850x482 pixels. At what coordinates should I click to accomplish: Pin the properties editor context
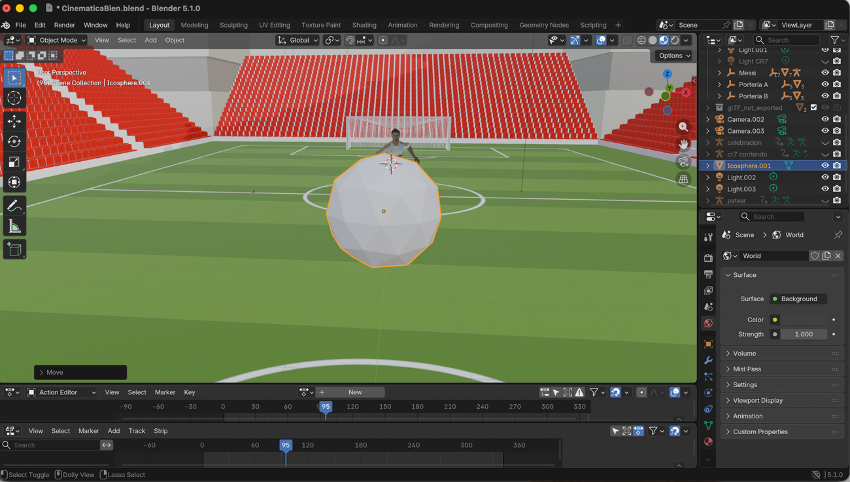tap(838, 235)
